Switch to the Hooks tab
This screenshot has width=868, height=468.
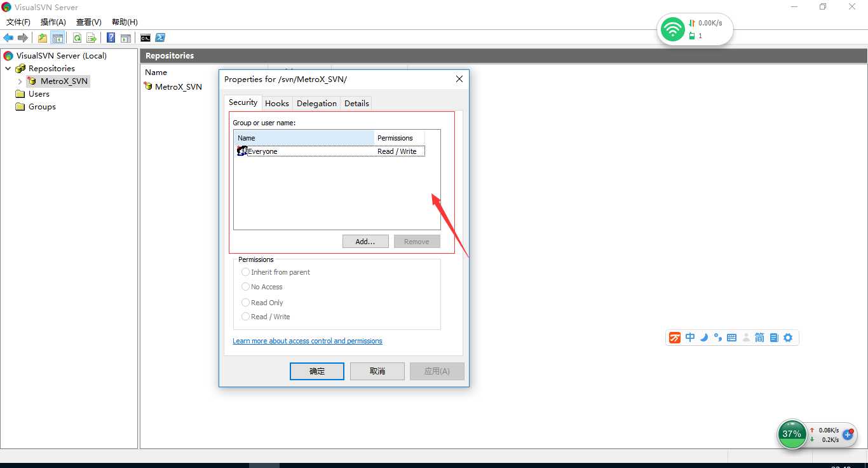277,103
